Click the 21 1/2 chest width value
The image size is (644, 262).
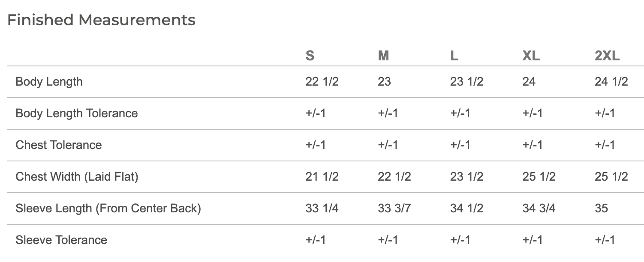[x=322, y=176]
